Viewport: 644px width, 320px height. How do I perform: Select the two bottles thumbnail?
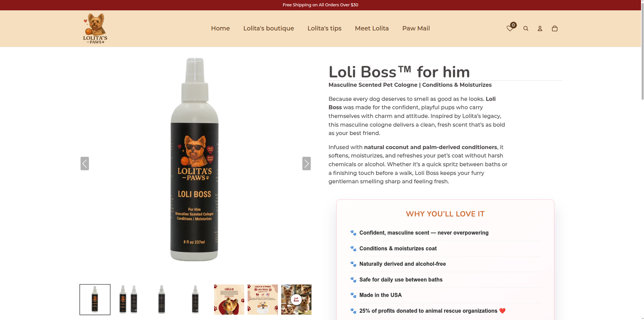click(128, 299)
